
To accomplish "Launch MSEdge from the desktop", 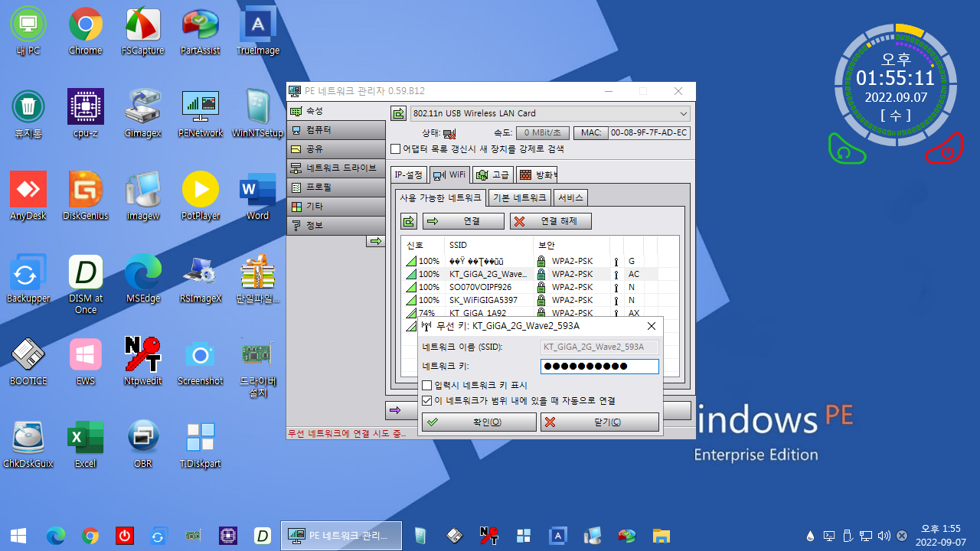I will [x=143, y=279].
